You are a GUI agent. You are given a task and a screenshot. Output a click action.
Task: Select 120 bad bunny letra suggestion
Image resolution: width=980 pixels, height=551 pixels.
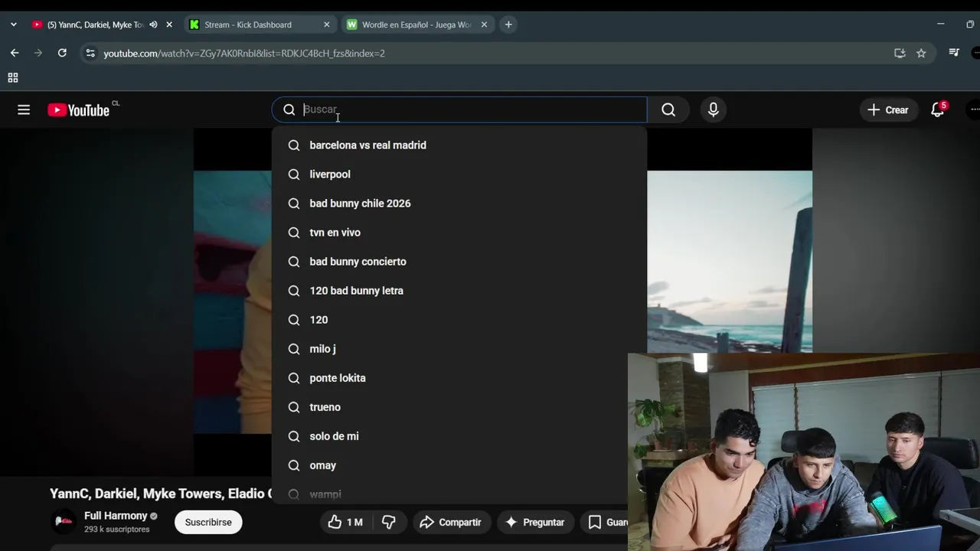pos(459,291)
